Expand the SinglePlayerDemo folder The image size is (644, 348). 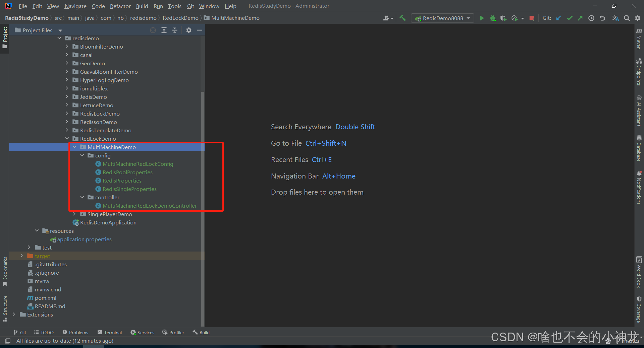pos(74,214)
